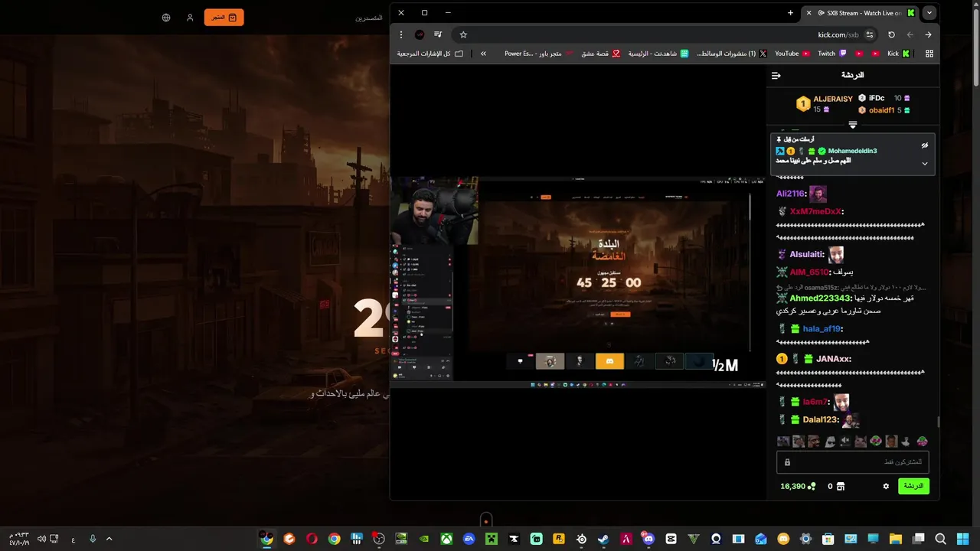980x551 pixels.
Task: Open the chat shop icon
Action: pyautogui.click(x=840, y=486)
